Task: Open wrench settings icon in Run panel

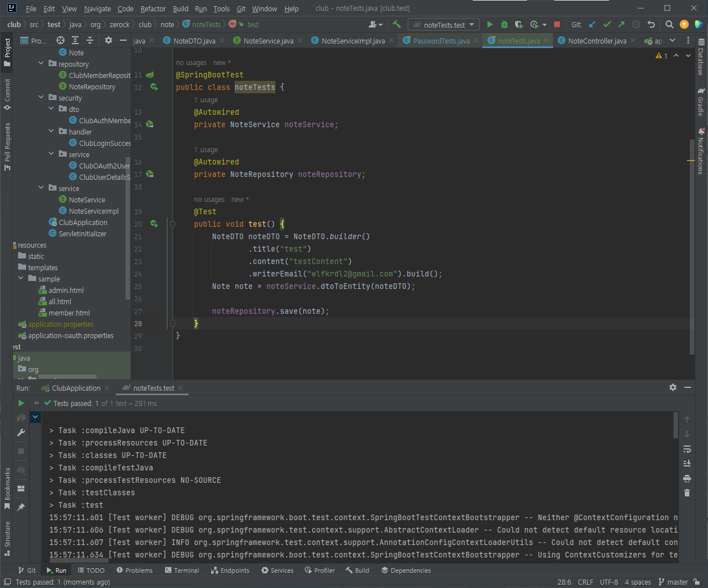Action: [21, 433]
